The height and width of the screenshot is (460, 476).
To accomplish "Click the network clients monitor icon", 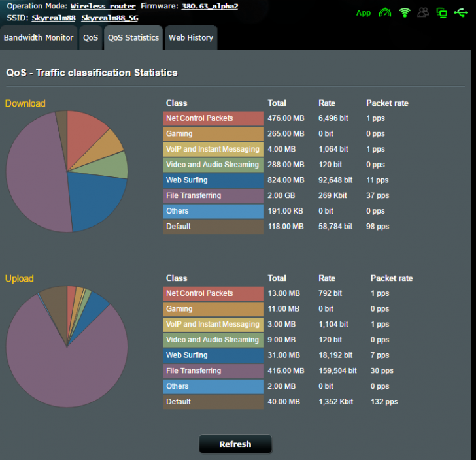I will (441, 13).
